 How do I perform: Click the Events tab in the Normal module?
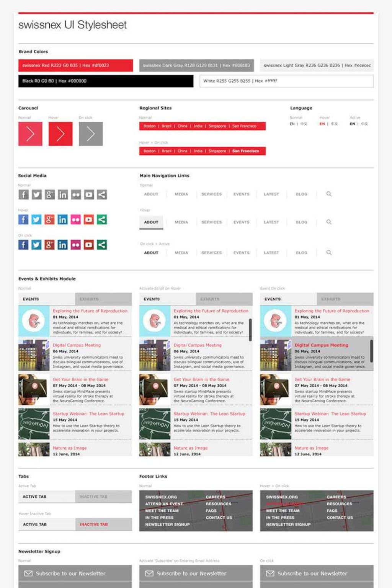coord(31,299)
